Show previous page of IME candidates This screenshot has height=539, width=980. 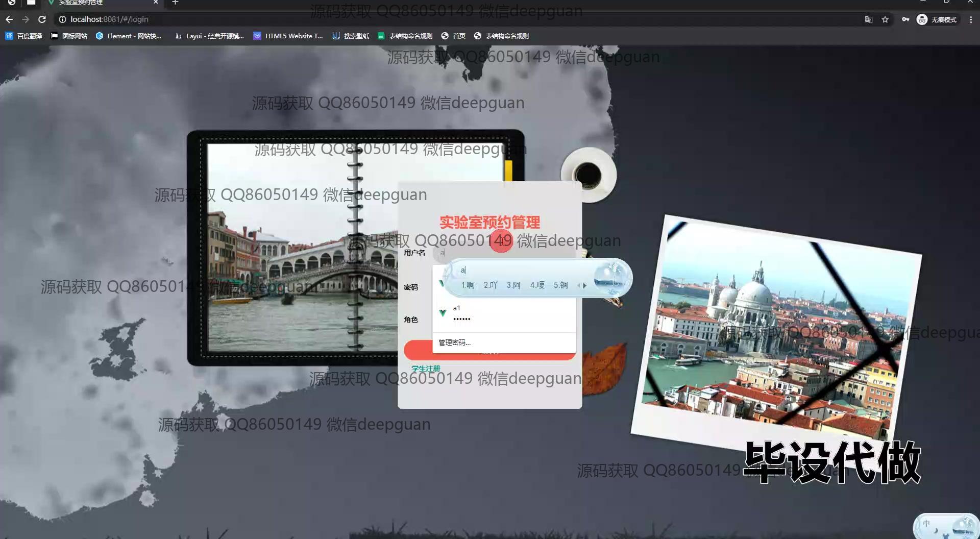579,285
